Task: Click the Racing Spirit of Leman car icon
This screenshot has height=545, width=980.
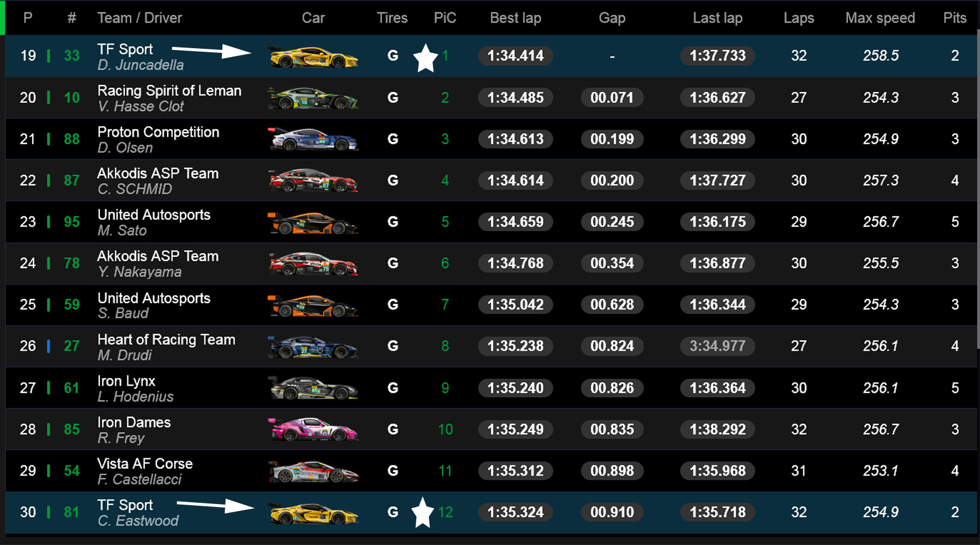Action: [x=313, y=98]
